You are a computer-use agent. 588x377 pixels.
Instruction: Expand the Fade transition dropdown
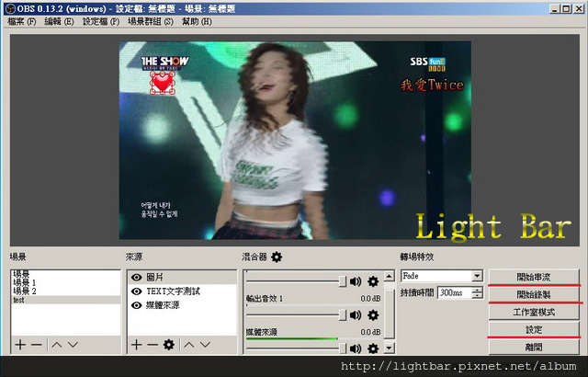click(x=477, y=276)
